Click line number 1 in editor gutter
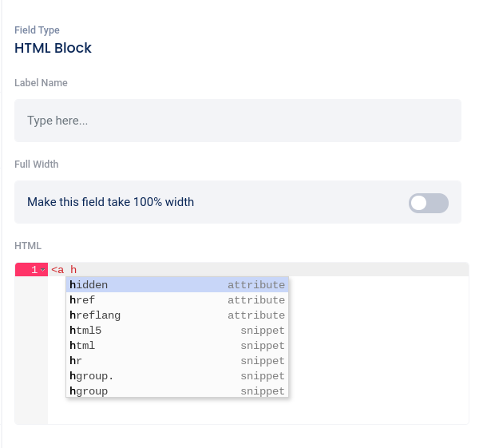The width and height of the screenshot is (479, 448). coord(34,270)
